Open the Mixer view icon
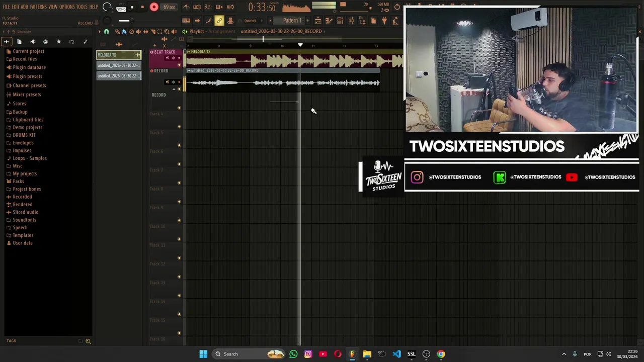Viewport: 644px width, 362px height. tap(351, 21)
